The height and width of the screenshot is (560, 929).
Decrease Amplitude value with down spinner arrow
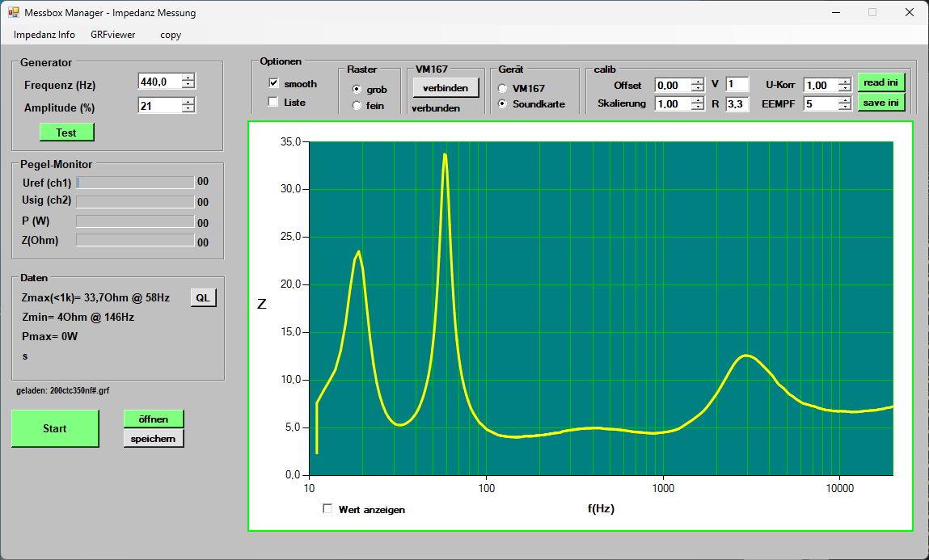(188, 109)
